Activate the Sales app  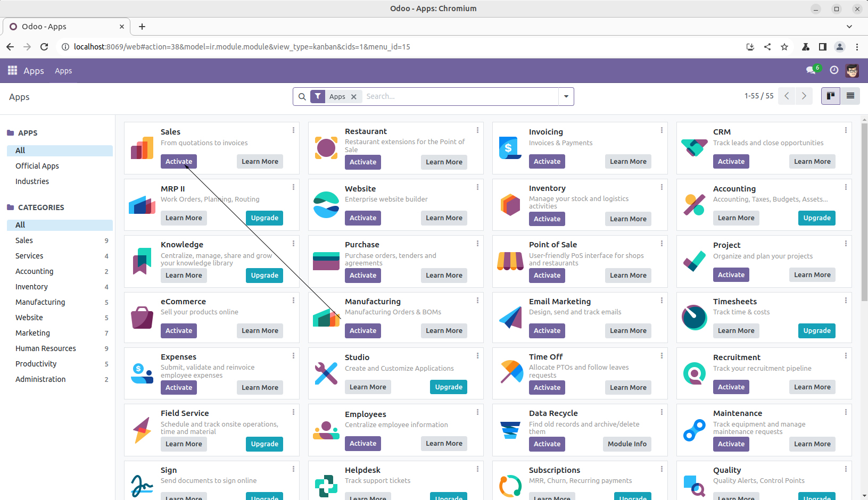pyautogui.click(x=179, y=162)
